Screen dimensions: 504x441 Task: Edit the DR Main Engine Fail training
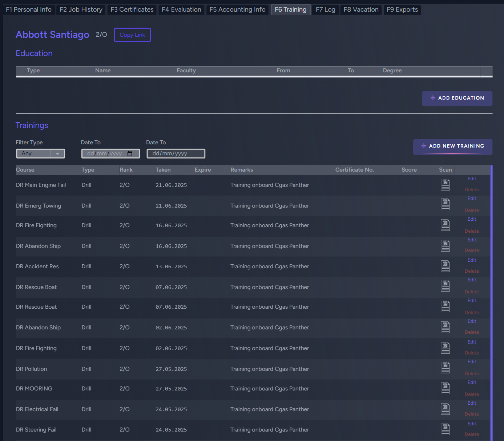pyautogui.click(x=472, y=179)
